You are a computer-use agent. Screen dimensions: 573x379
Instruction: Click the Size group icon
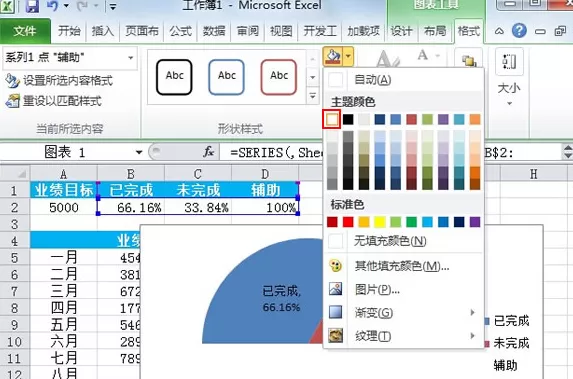509,61
